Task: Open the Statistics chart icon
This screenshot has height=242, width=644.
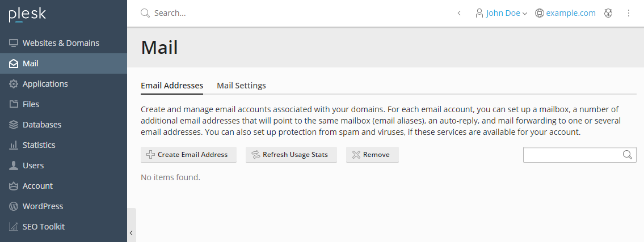Action: point(14,145)
